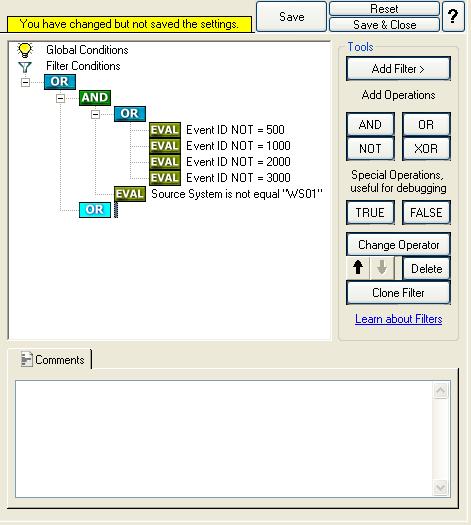This screenshot has width=471, height=525.
Task: Move the filter up with the black arrow
Action: (358, 268)
